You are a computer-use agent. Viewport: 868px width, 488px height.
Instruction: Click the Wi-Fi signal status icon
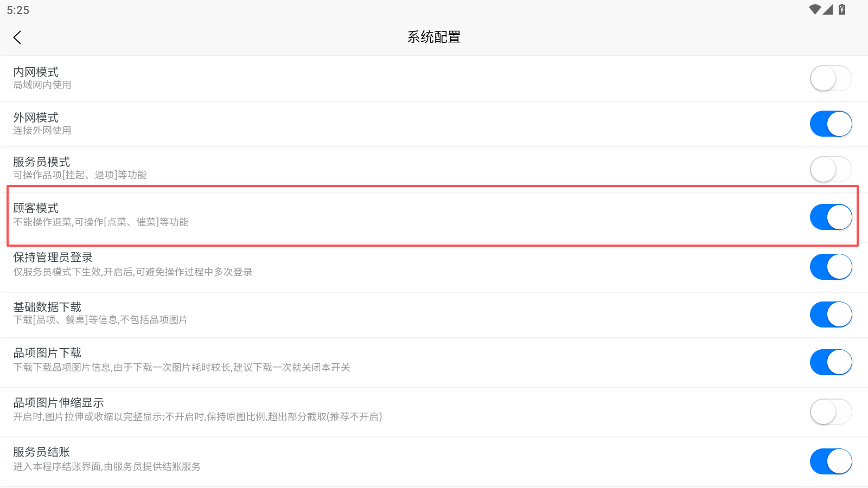tap(814, 10)
